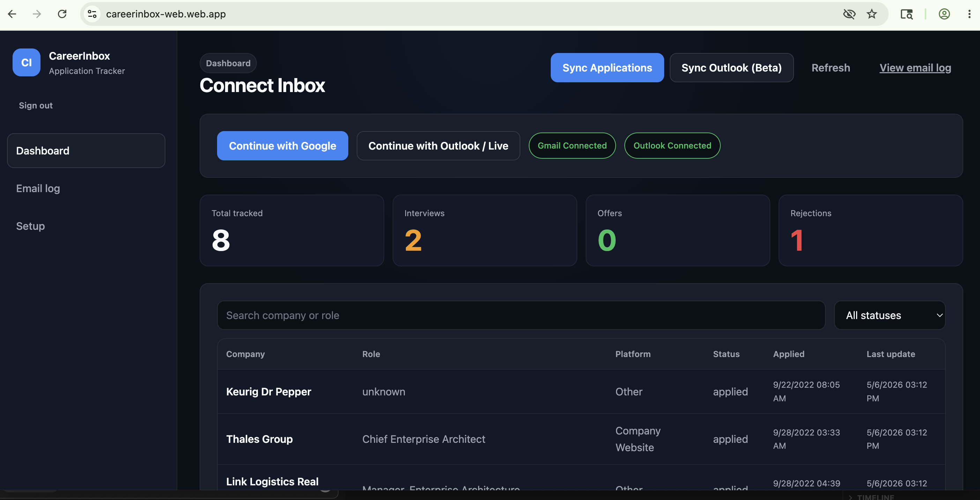Click the browser forward arrow
980x500 pixels.
pos(37,14)
